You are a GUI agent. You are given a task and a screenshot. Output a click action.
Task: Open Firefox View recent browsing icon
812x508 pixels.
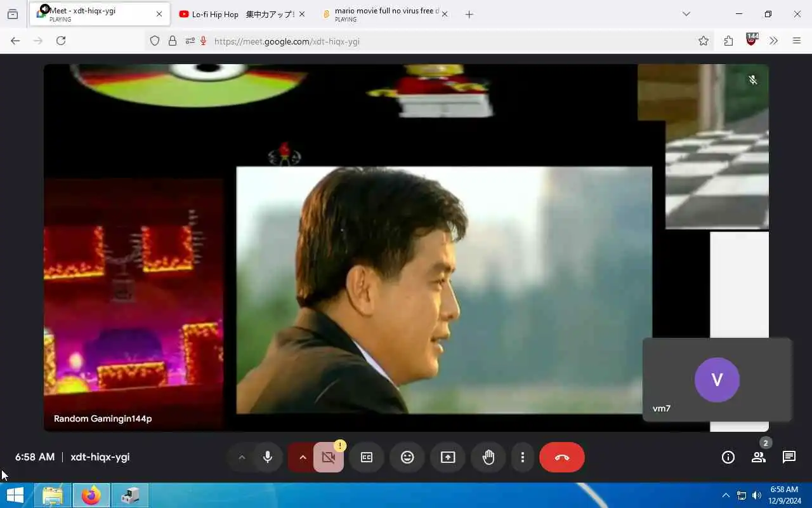coord(13,14)
